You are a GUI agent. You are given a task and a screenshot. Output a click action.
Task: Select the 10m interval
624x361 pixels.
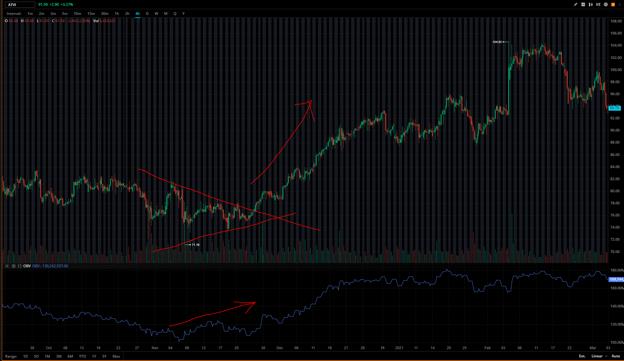[x=77, y=14]
